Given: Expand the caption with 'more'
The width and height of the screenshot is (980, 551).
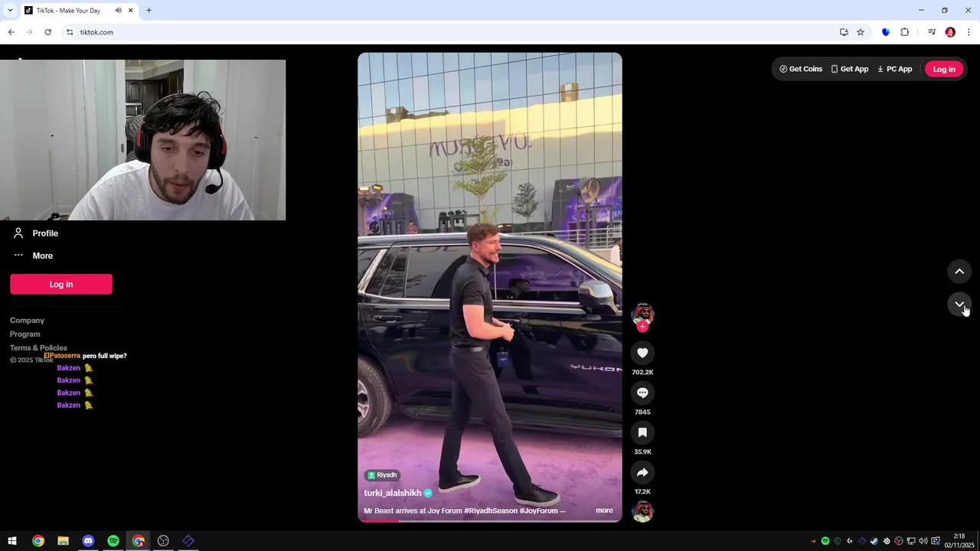Looking at the screenshot, I should click(604, 510).
